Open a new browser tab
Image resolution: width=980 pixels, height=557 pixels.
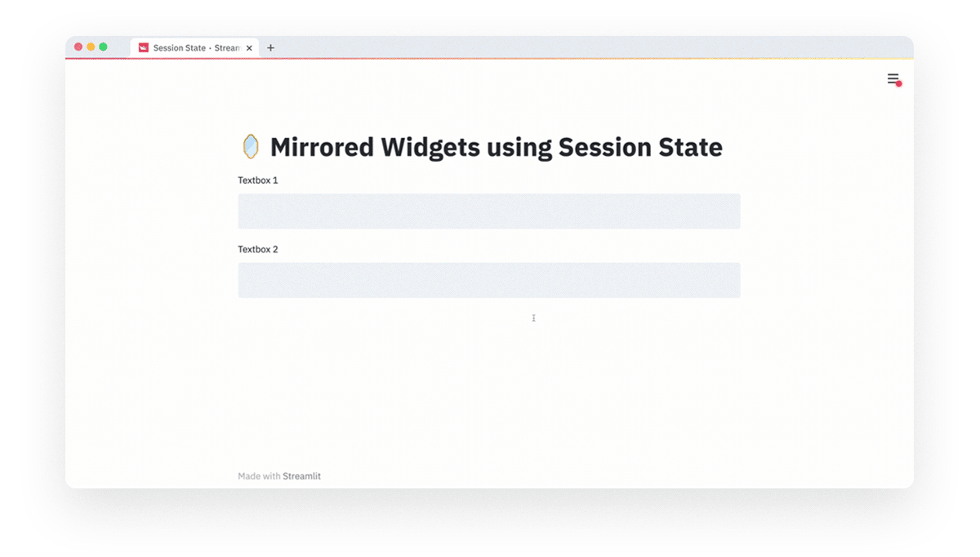pyautogui.click(x=271, y=48)
